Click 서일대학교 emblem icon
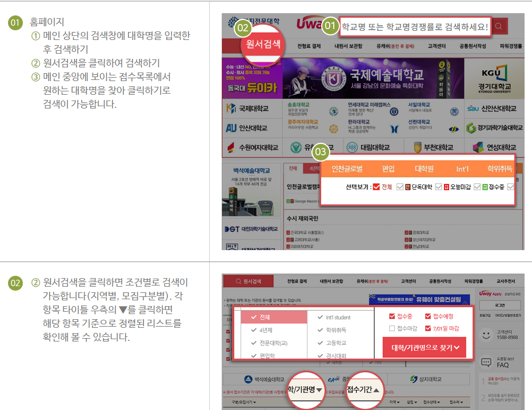The width and height of the screenshot is (532, 410). click(454, 111)
